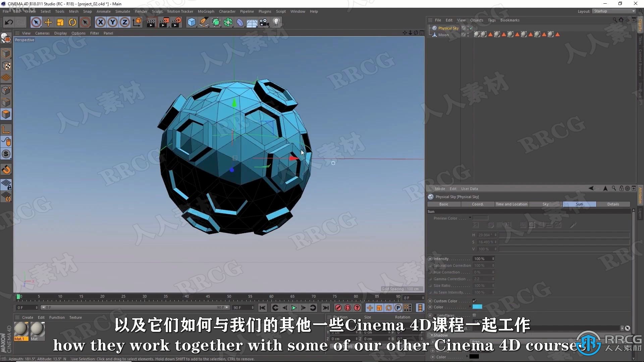Toggle Physical Sky visibility dots
644x362 pixels.
tap(468, 28)
